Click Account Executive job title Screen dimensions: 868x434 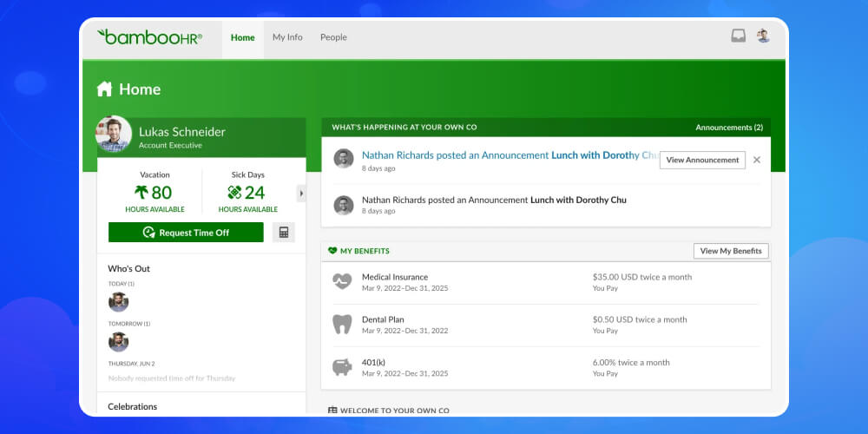pos(170,146)
